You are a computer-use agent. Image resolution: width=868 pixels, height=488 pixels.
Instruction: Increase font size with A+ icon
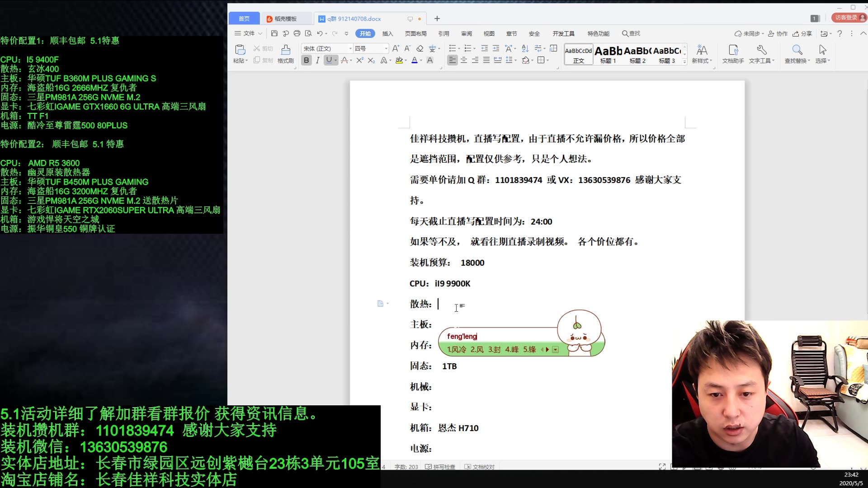tap(396, 48)
